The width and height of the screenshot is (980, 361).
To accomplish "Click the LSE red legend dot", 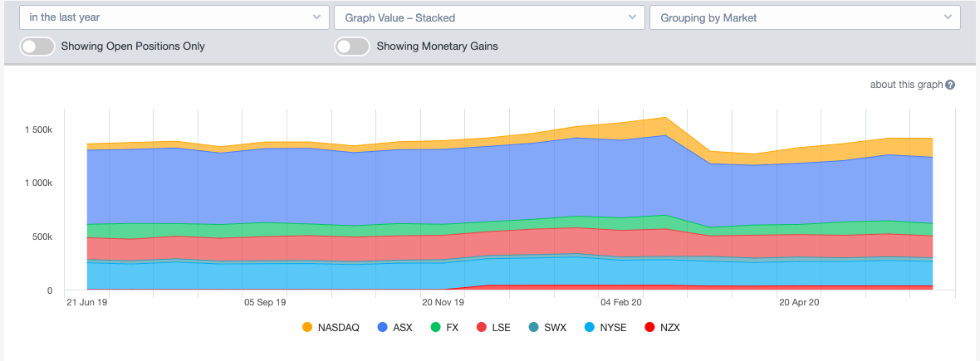I will tap(481, 328).
